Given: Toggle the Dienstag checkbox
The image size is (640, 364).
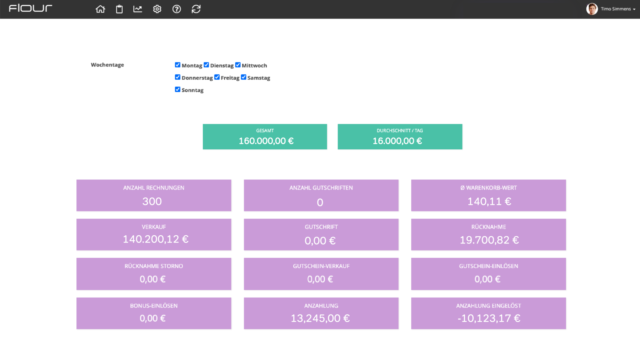Looking at the screenshot, I should pyautogui.click(x=206, y=65).
